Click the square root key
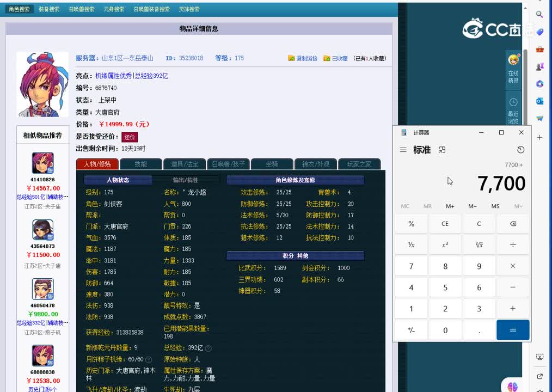 coord(479,244)
